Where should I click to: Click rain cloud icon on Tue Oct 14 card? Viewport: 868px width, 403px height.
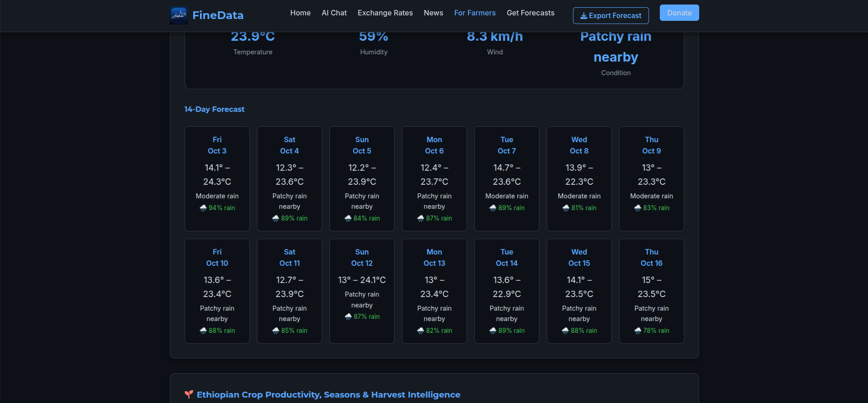coord(493,331)
